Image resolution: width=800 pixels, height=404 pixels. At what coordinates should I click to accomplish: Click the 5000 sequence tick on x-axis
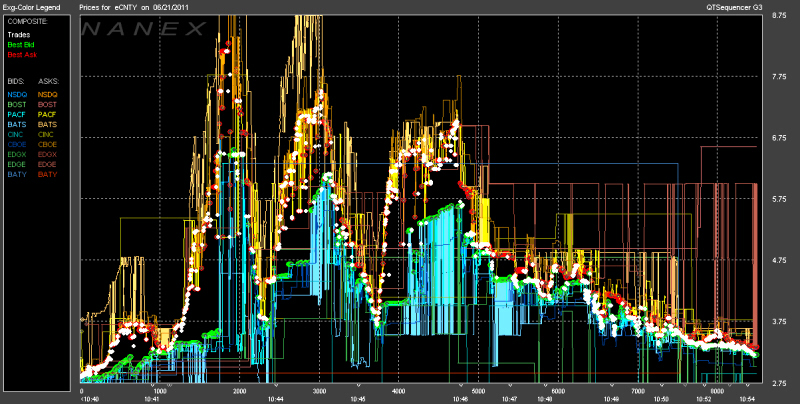[478, 391]
